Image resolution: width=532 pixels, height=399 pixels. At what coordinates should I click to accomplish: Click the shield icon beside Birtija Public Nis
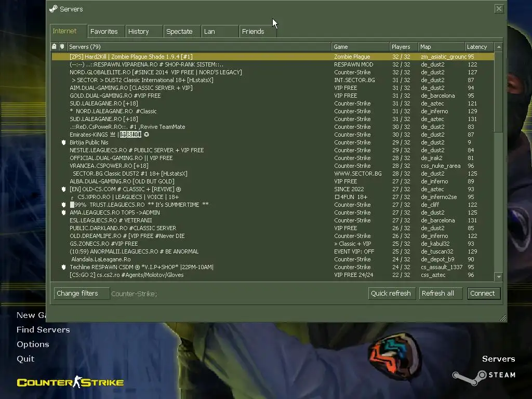(63, 142)
